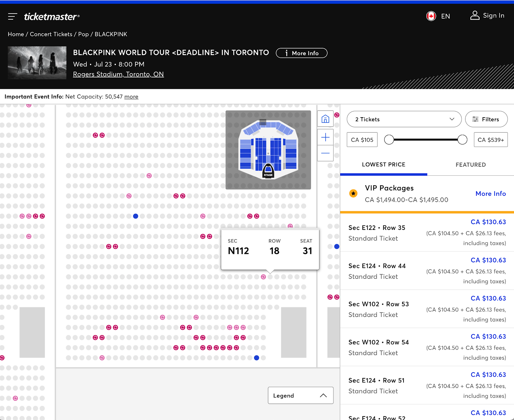Click the info icon in More Info button
This screenshot has height=420, width=514.
tap(286, 53)
